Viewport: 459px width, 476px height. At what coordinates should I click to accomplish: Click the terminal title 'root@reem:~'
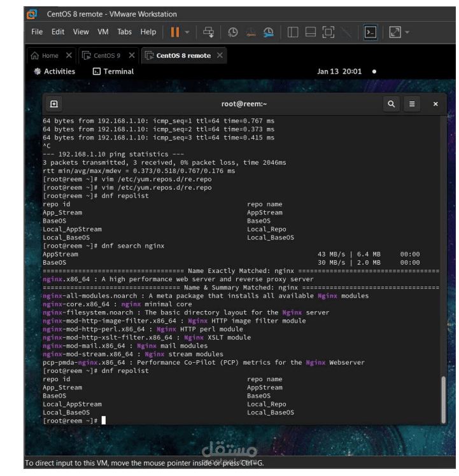pos(244,104)
